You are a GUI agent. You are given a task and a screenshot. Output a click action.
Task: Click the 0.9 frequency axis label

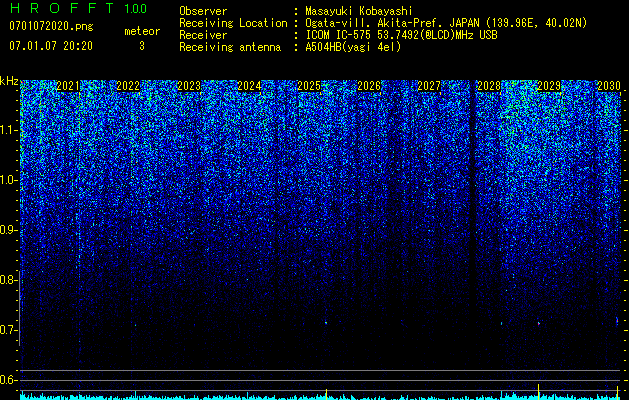point(8,230)
